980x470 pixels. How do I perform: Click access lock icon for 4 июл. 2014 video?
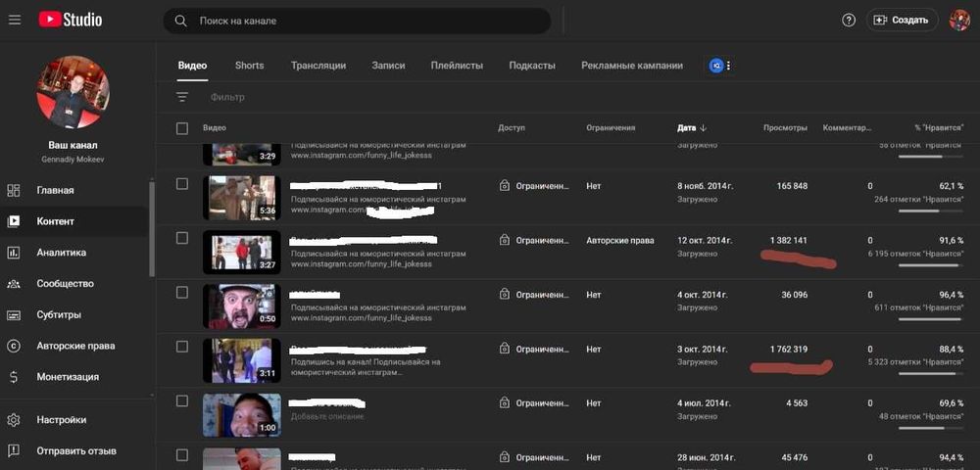point(505,403)
